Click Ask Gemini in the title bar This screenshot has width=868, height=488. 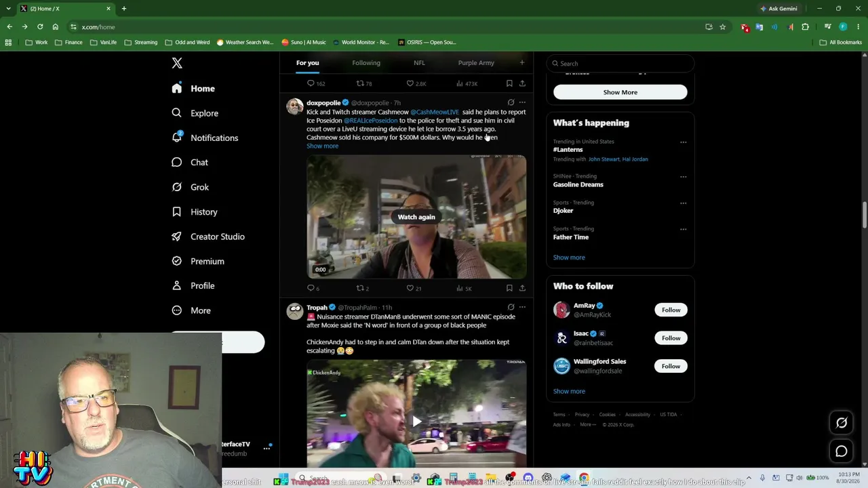tap(778, 9)
